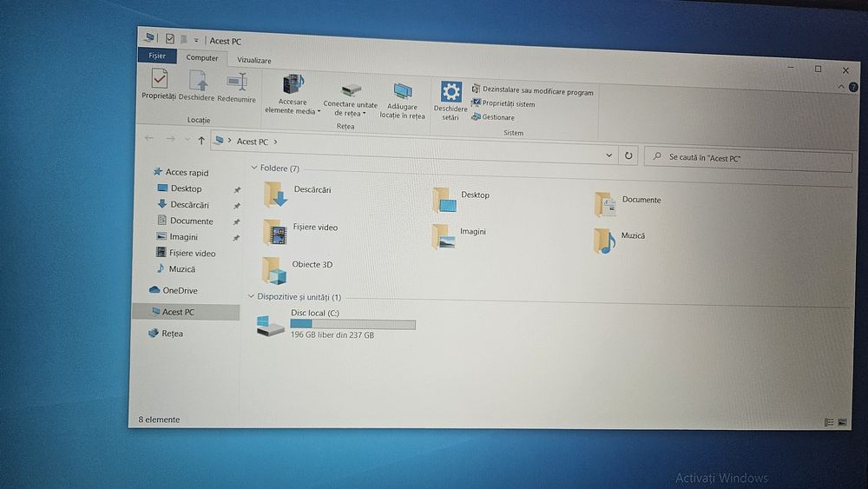Screen dimensions: 868x489
Task: Click quick access Properties checkmark icon
Action: point(169,38)
